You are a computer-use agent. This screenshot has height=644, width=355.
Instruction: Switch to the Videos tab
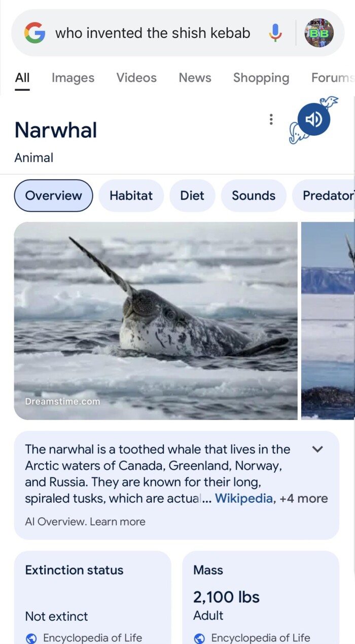coord(136,78)
